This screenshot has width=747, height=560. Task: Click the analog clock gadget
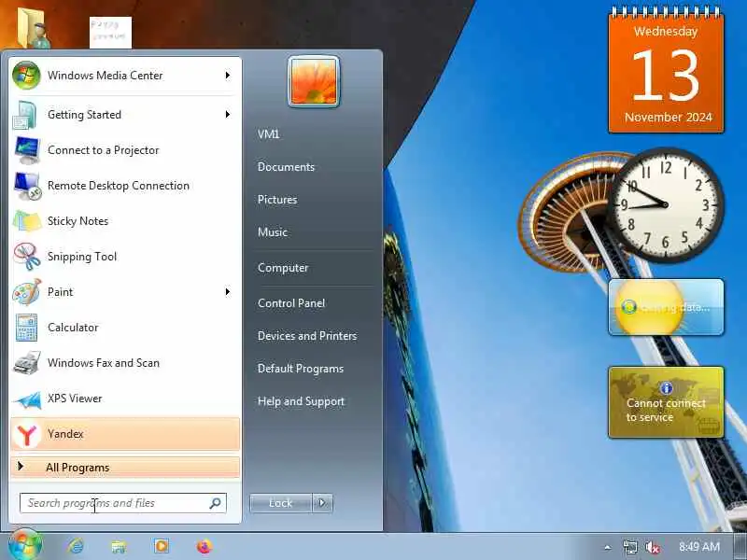click(665, 204)
